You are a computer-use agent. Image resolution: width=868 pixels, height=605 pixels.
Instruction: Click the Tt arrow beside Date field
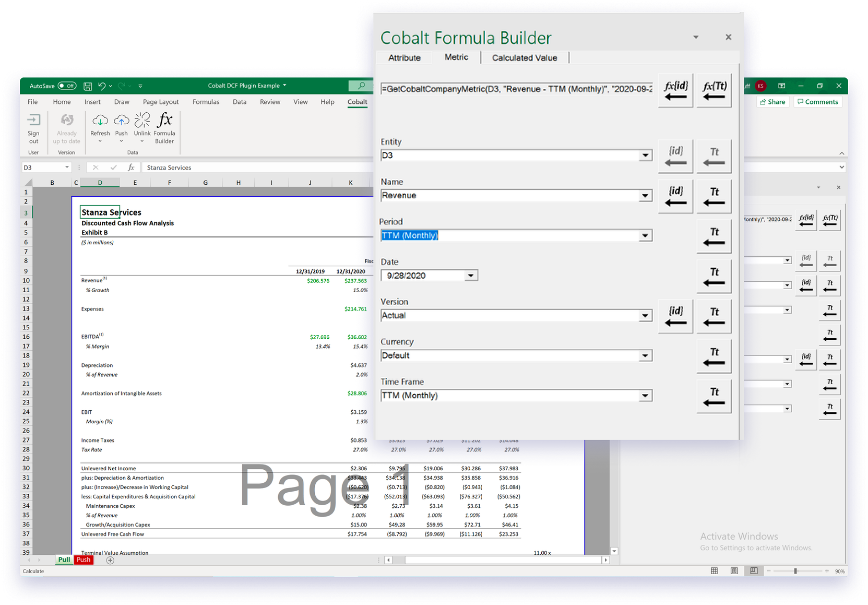pyautogui.click(x=714, y=277)
